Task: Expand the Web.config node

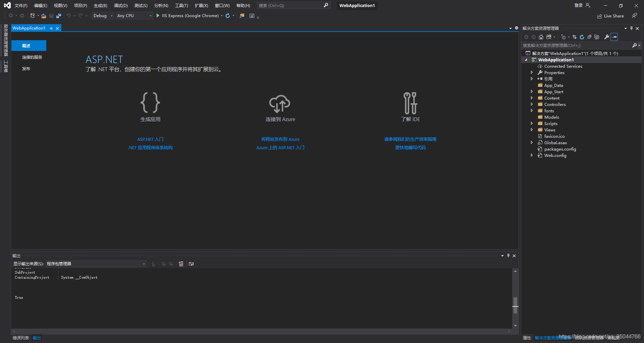Action: (x=532, y=156)
